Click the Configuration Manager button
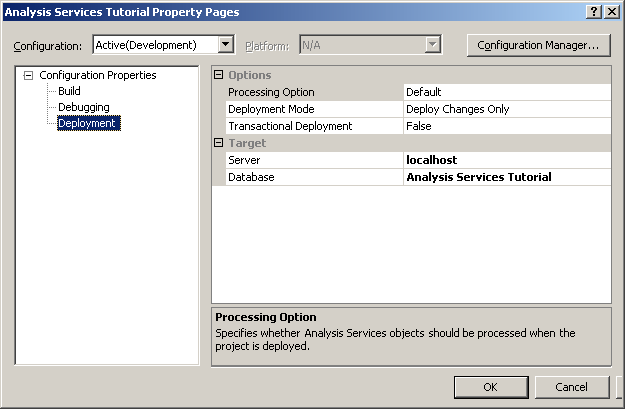Screen dimensions: 625x409 pos(537,45)
